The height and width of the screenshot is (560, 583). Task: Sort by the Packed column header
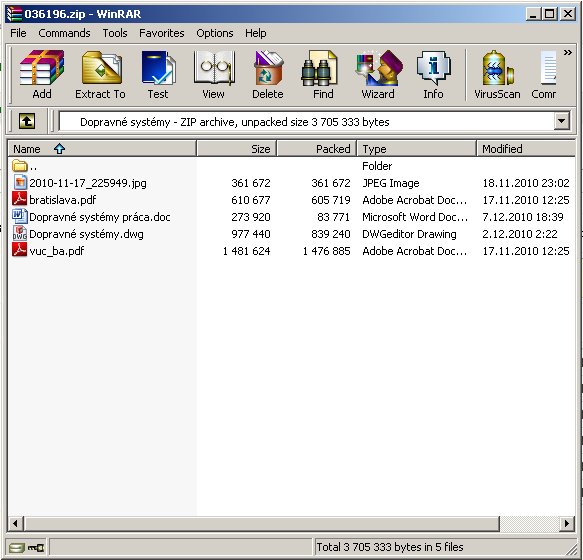pyautogui.click(x=317, y=149)
